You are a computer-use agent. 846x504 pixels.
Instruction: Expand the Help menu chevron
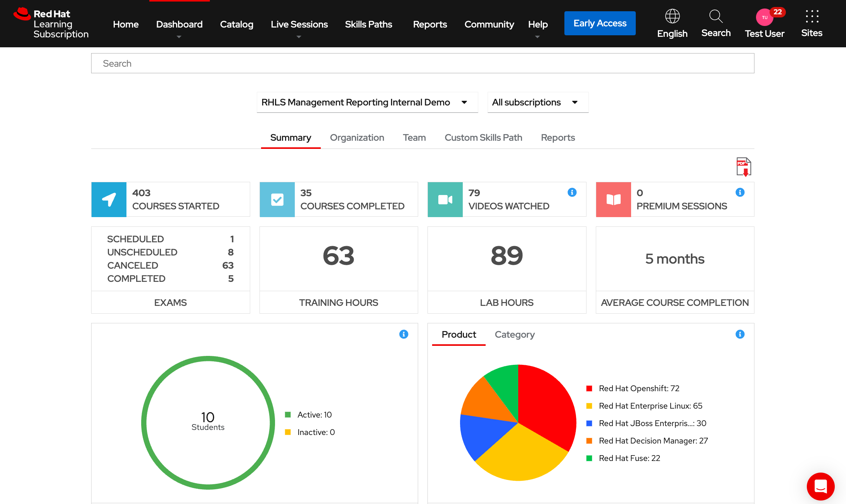538,37
